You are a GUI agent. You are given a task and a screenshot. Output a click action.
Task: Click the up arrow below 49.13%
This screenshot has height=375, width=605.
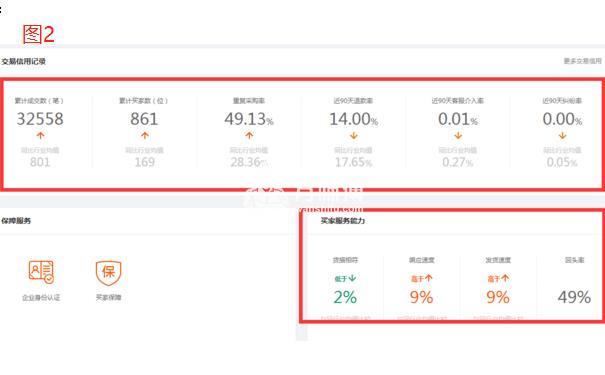tap(249, 135)
